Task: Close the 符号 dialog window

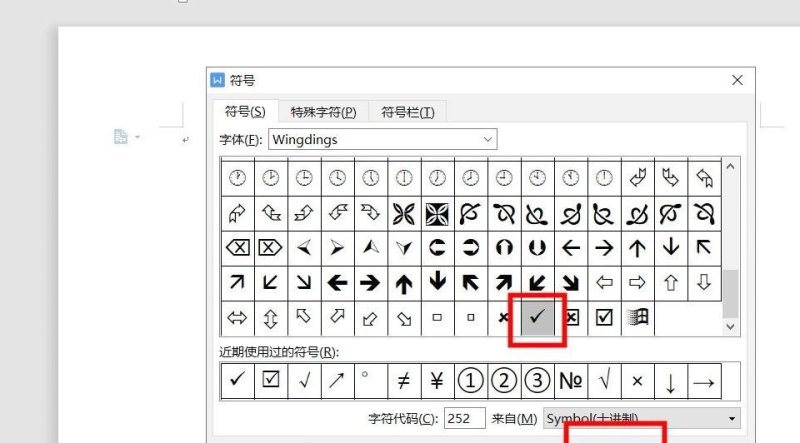Action: click(737, 80)
